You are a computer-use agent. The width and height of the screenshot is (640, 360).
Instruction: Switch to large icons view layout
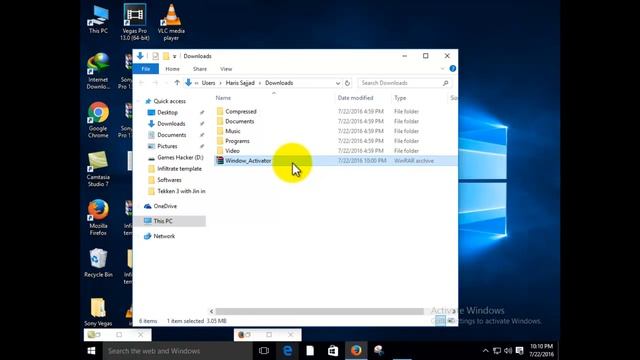450,321
